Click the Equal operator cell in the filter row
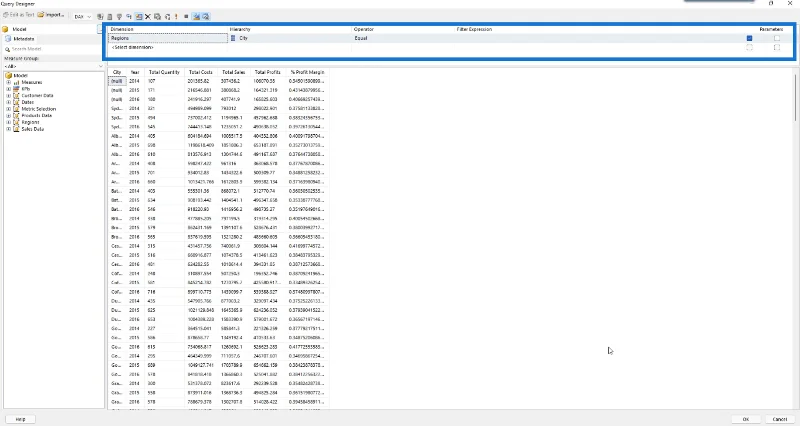 [403, 38]
